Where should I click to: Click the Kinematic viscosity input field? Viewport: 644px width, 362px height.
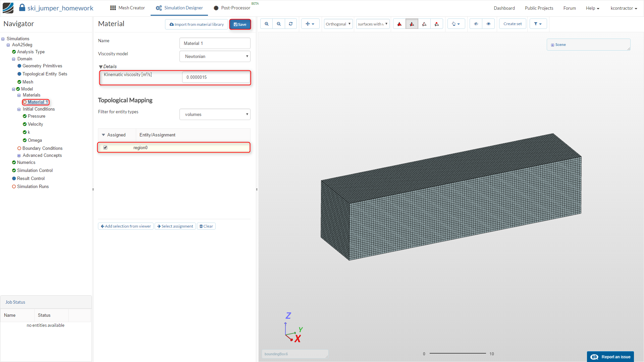pos(216,77)
